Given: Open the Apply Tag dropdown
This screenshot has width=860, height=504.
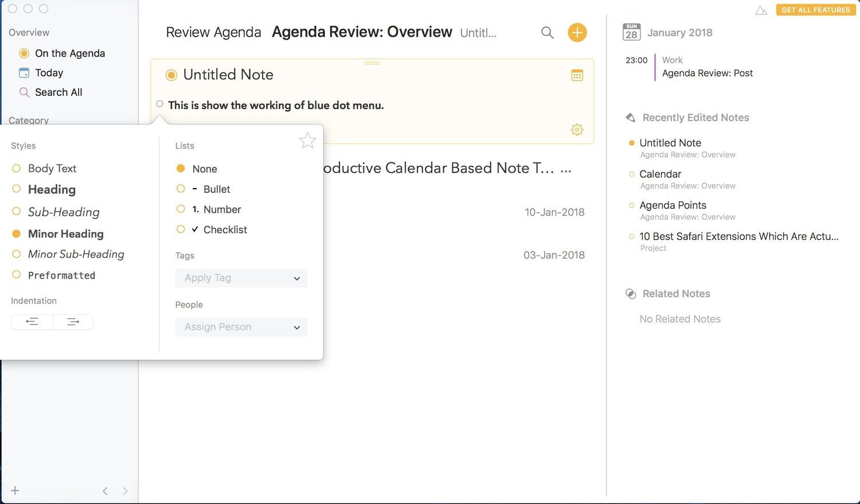Looking at the screenshot, I should click(x=241, y=278).
